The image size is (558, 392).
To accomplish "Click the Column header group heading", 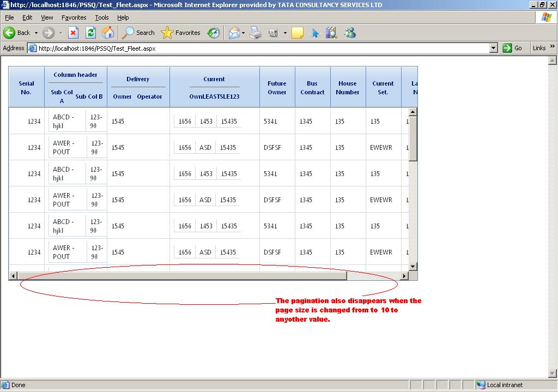I will click(x=75, y=75).
